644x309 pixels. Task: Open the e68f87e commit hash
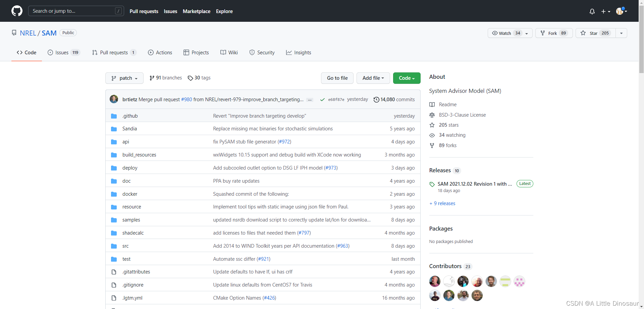336,100
